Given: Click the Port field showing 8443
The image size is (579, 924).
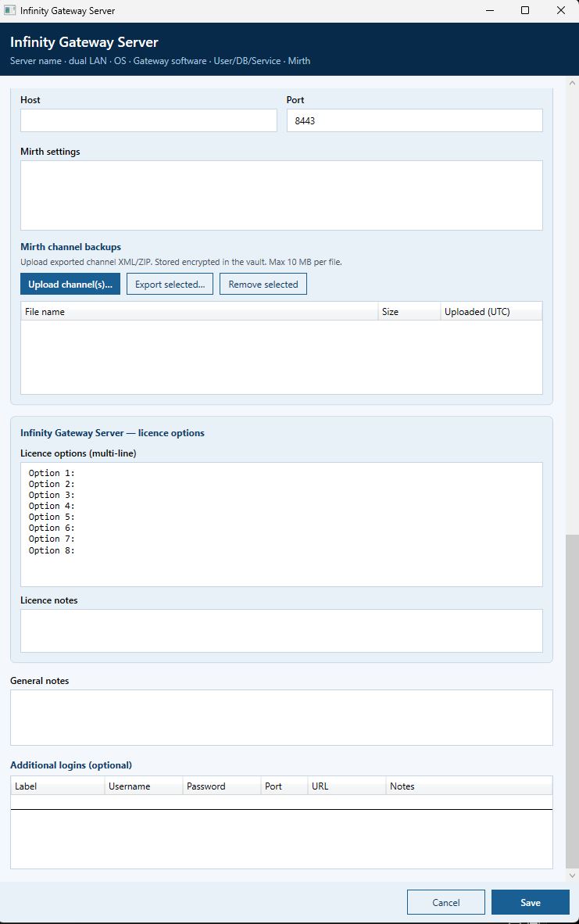Looking at the screenshot, I should pyautogui.click(x=414, y=120).
